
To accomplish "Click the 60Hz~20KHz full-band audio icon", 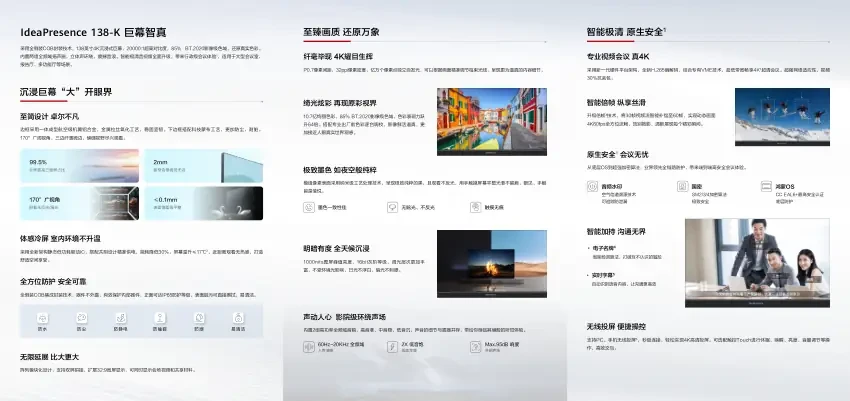I will point(309,347).
